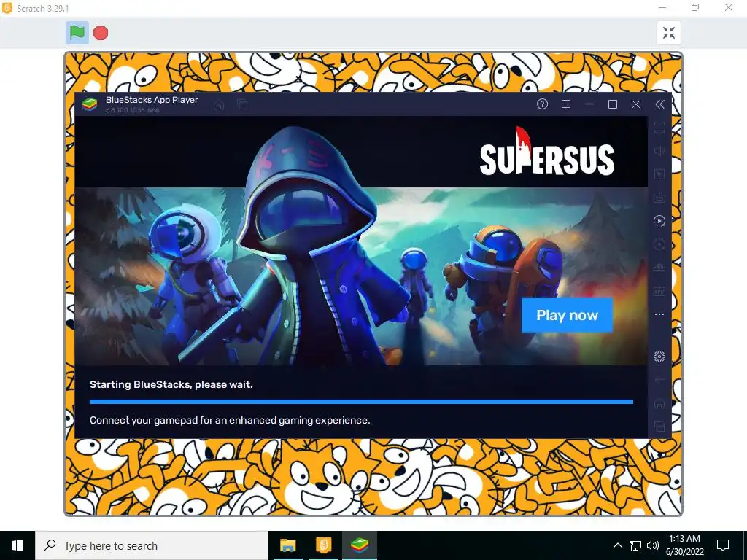Click the fullscreen icon in BlueStacks sidebar
Viewport: 747px width, 560px height.
pyautogui.click(x=659, y=128)
